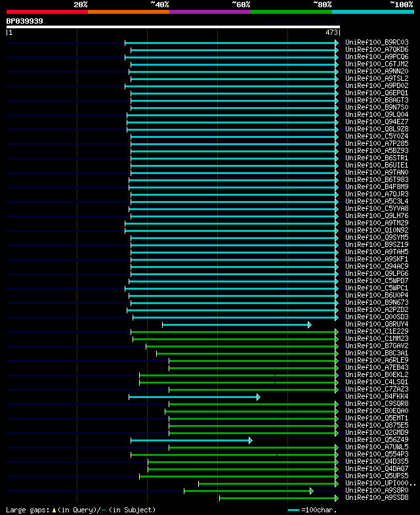420x515 pixels.
Task: Click the arrowhead ending the UniRef100_Q8RUY4 alignment
Action: pyautogui.click(x=310, y=325)
